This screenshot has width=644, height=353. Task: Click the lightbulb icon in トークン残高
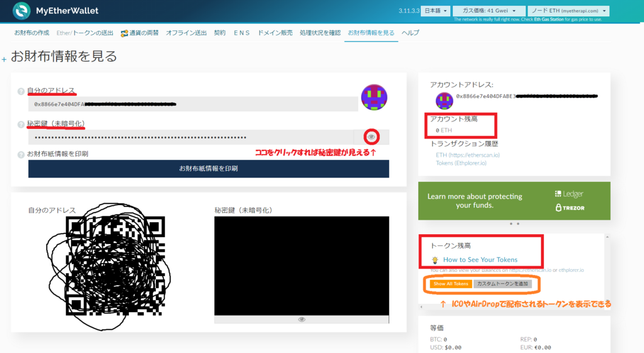coord(435,260)
